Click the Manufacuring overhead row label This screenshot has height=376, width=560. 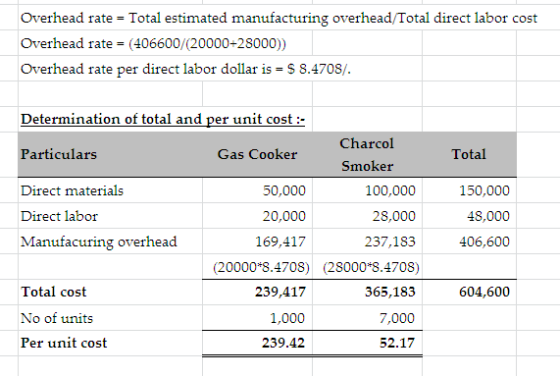click(x=99, y=242)
